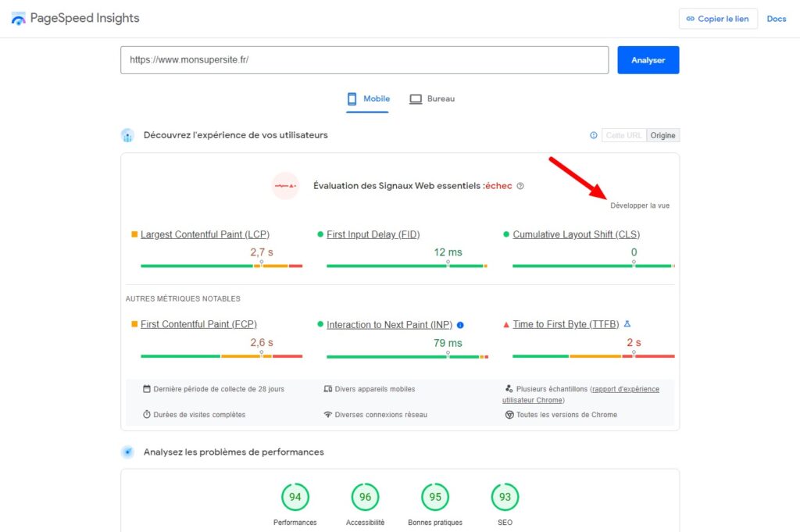The width and height of the screenshot is (800, 532).
Task: Click the green dot indicator beside INP
Action: point(320,324)
